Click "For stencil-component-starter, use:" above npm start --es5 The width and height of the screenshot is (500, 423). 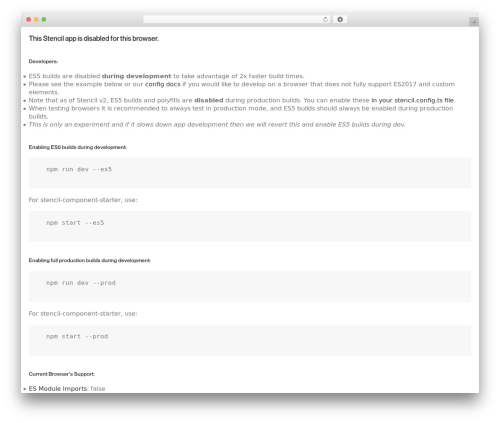coord(83,200)
